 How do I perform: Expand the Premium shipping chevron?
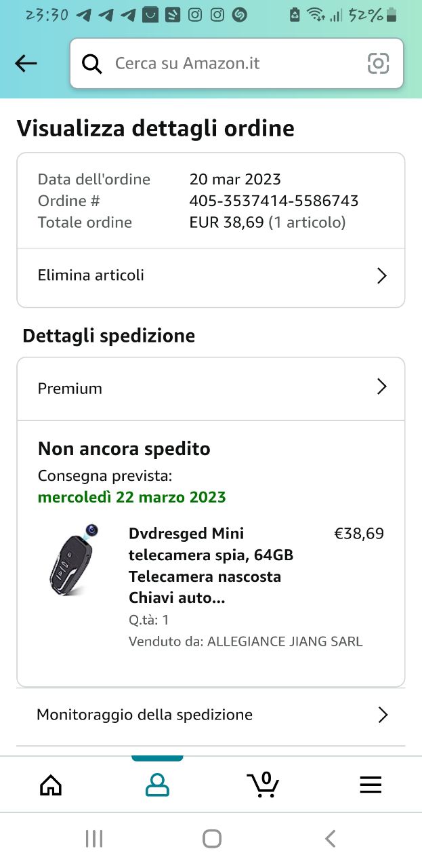point(382,387)
